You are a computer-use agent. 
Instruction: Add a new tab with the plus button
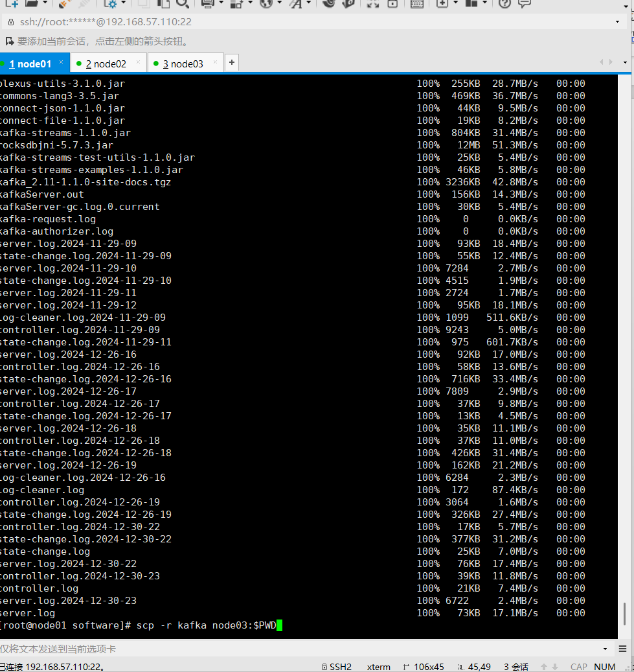pos(232,63)
